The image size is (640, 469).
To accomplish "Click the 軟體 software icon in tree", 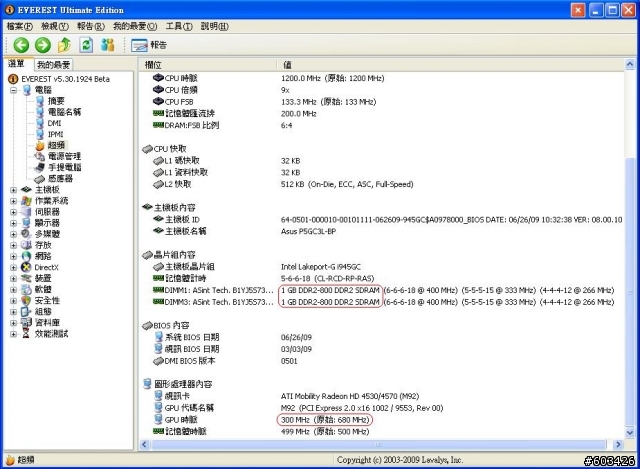I will point(26,289).
